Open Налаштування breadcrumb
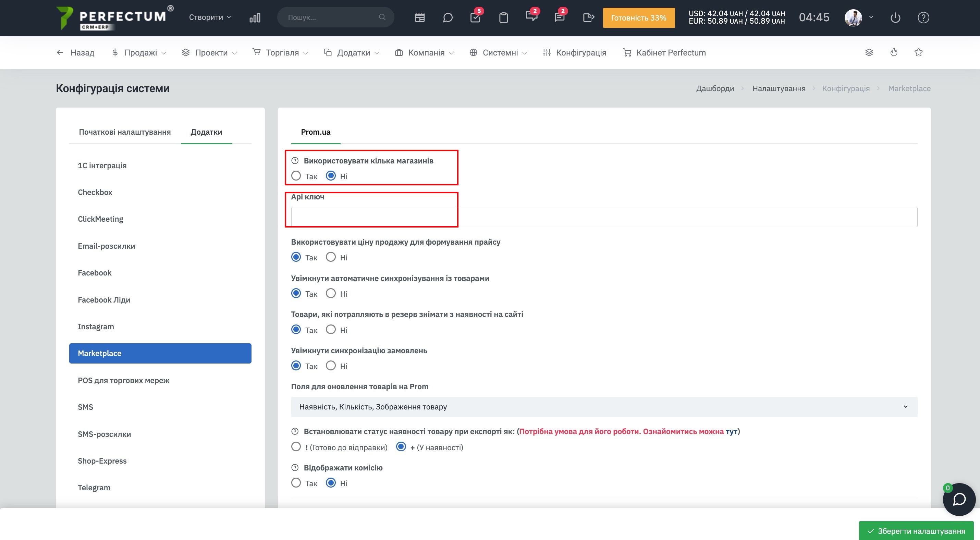 pyautogui.click(x=779, y=88)
